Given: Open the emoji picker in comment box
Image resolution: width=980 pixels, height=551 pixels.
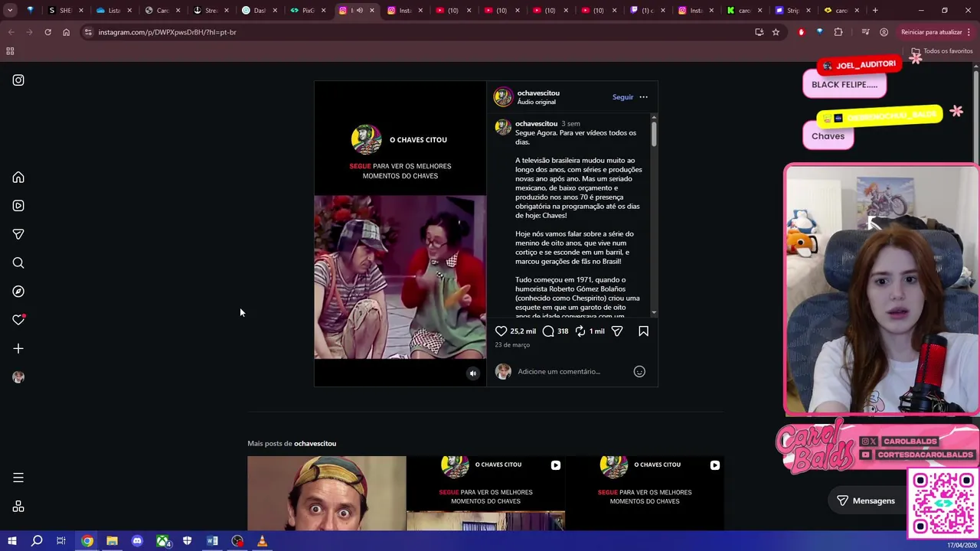Looking at the screenshot, I should click(639, 371).
